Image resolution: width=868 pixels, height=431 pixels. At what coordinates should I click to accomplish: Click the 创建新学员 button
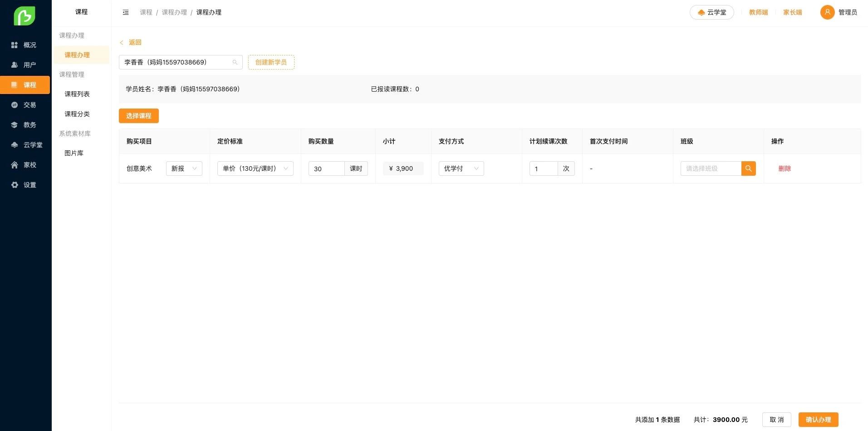click(x=271, y=62)
